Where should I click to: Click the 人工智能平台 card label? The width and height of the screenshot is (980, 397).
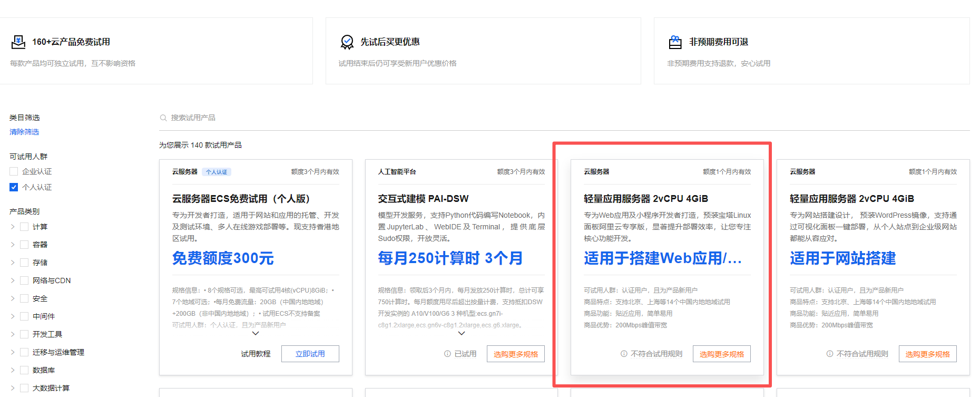click(x=397, y=172)
